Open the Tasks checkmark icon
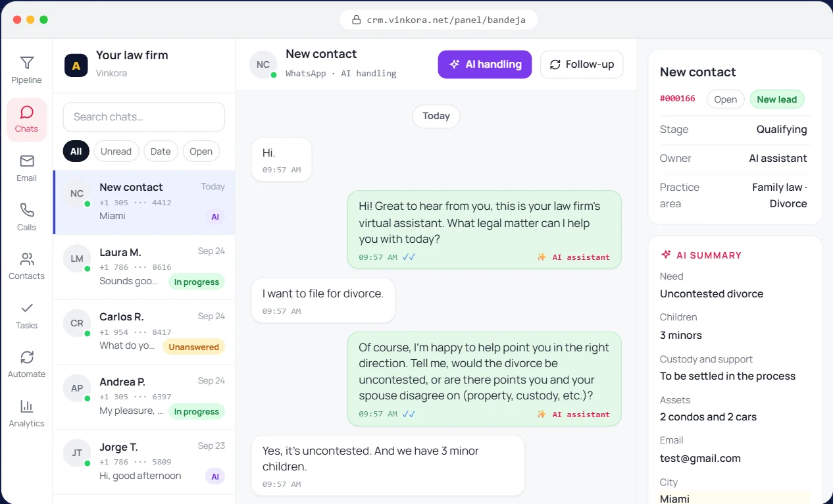Viewport: 833px width, 504px height. pos(26,308)
